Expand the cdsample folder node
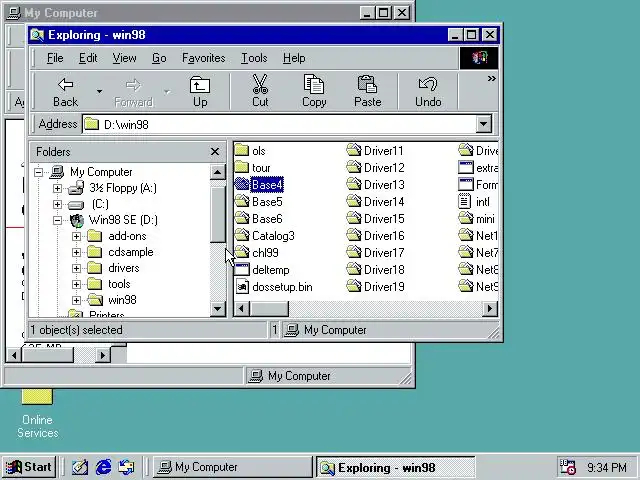Image resolution: width=640 pixels, height=480 pixels. (x=76, y=252)
